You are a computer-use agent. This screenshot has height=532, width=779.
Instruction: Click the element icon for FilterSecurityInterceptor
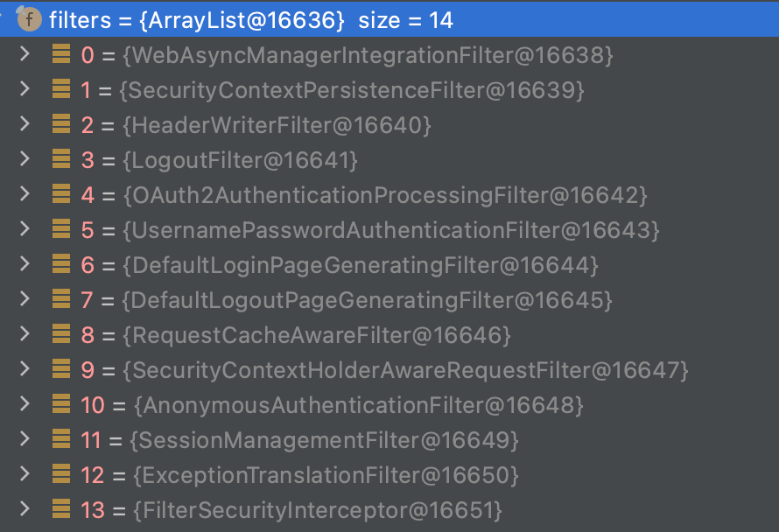point(61,508)
